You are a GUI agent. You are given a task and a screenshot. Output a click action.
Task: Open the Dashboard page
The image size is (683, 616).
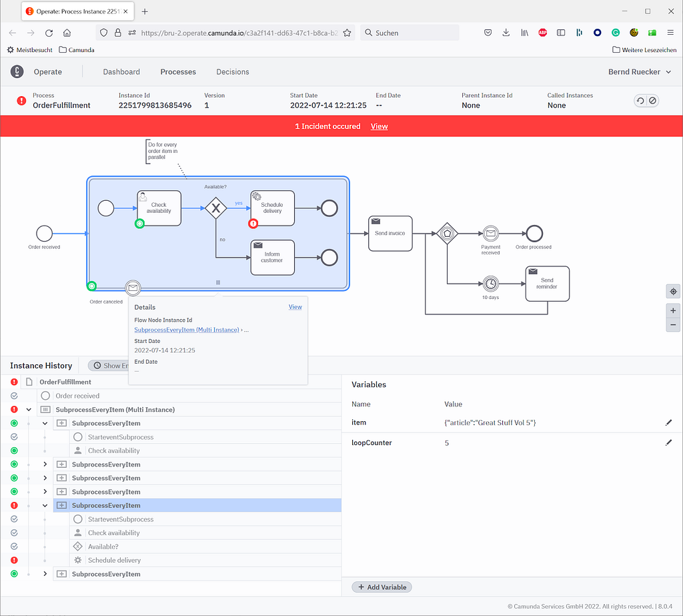(121, 72)
